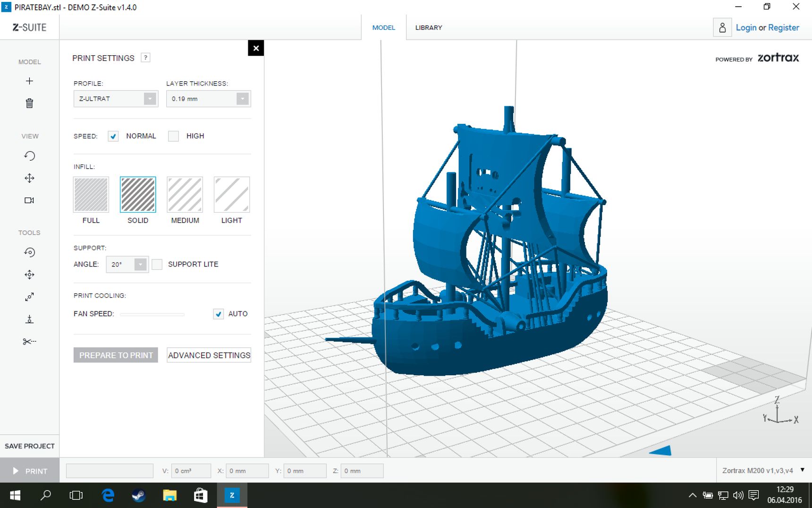Select the place on platform tool

[x=29, y=319]
